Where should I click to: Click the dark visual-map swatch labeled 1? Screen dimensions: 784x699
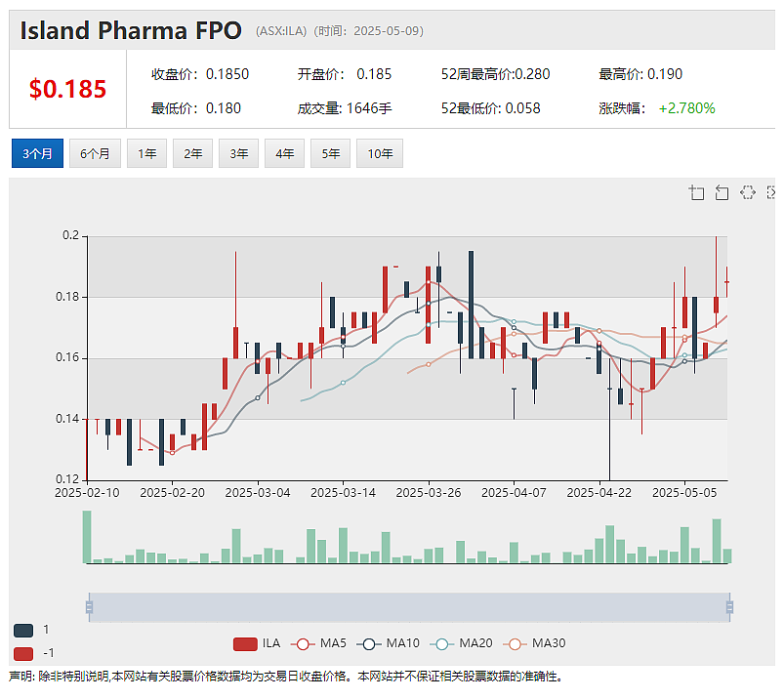[23, 630]
